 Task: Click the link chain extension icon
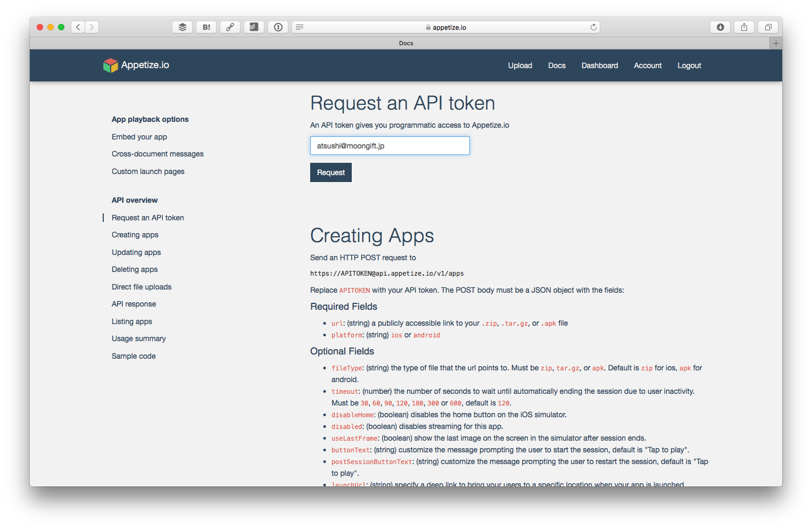pyautogui.click(x=230, y=27)
